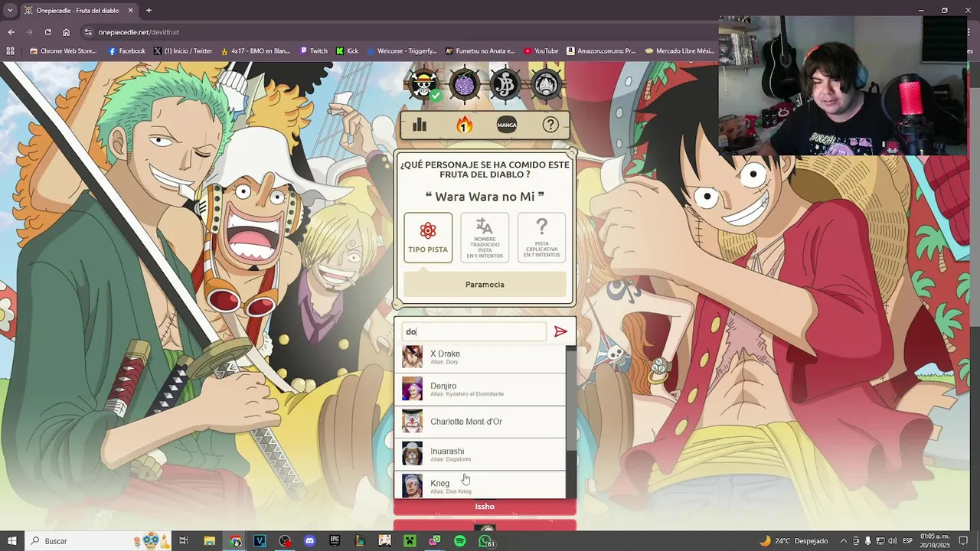Image resolution: width=980 pixels, height=551 pixels.
Task: Open Task View on taskbar
Action: (184, 541)
